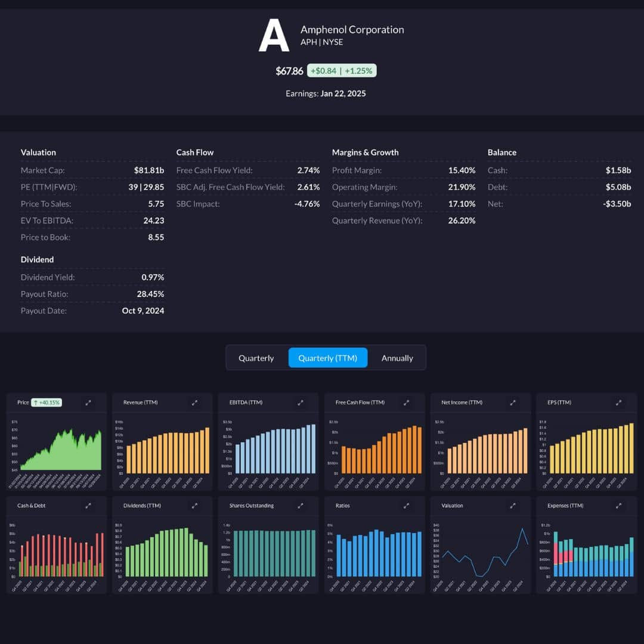Image resolution: width=644 pixels, height=644 pixels.
Task: Click the Price to Book value 8.55
Action: click(156, 237)
